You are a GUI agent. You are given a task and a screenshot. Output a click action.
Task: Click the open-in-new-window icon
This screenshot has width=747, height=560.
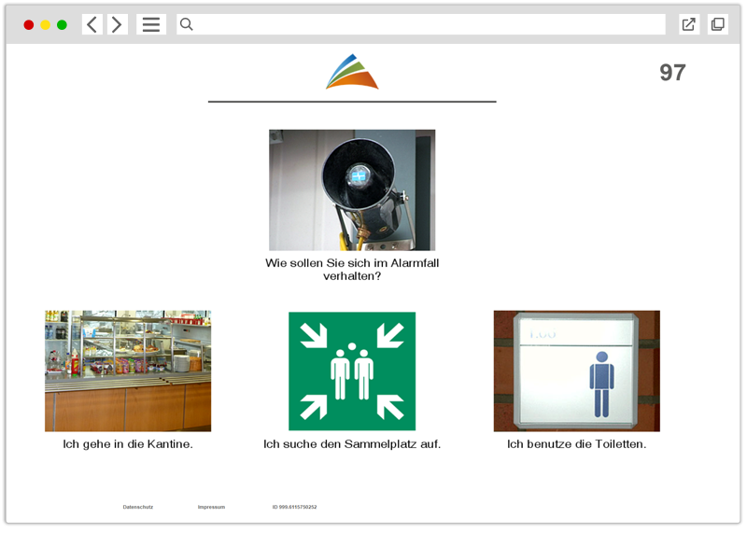click(689, 25)
